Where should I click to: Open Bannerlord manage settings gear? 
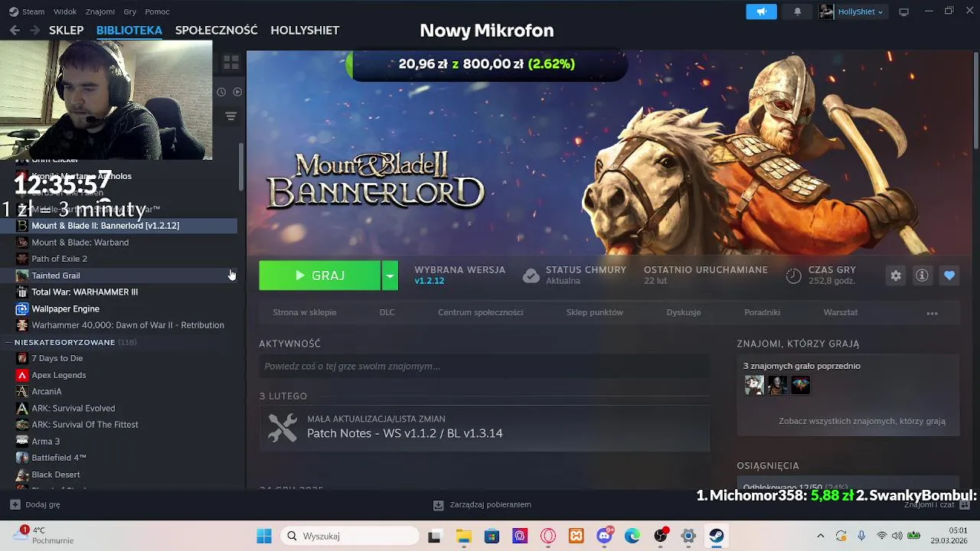pos(896,275)
